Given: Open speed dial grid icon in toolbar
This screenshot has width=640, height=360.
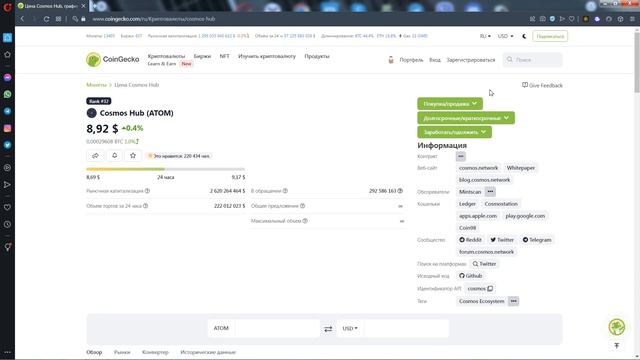Looking at the screenshot, I should pyautogui.click(x=58, y=19).
